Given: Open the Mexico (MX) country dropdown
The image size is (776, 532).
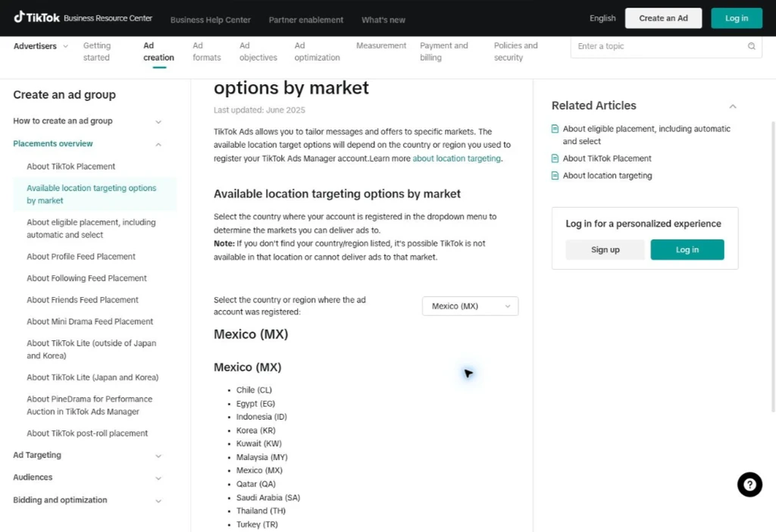Looking at the screenshot, I should [x=470, y=306].
